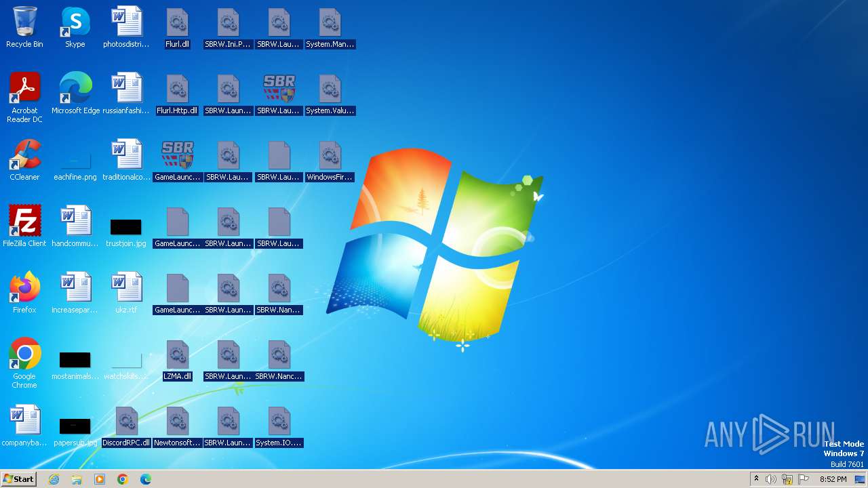This screenshot has width=868, height=488.
Task: Show hidden system tray icons
Action: pos(756,479)
